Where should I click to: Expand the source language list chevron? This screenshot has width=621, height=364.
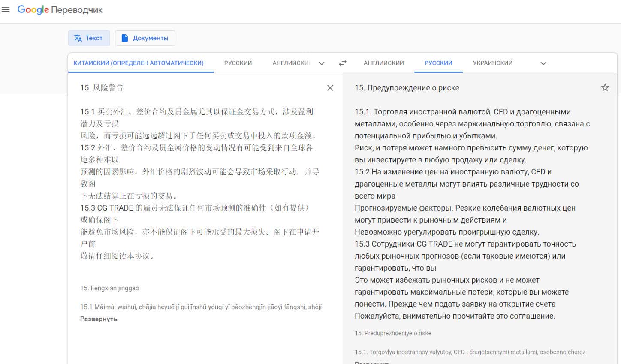322,63
